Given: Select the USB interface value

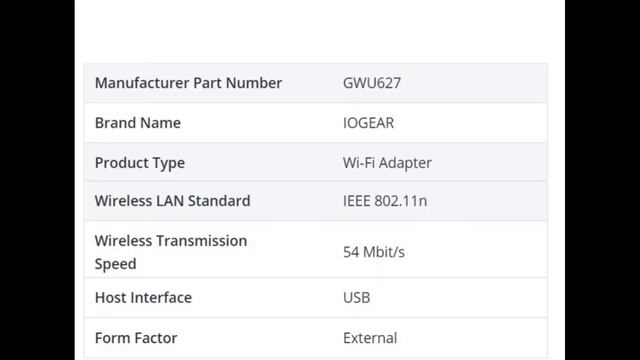Looking at the screenshot, I should tap(356, 298).
